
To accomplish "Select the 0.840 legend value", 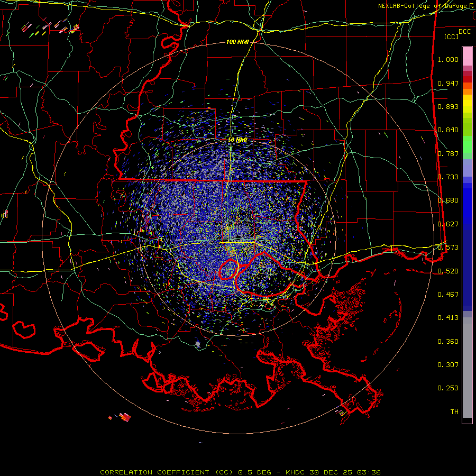I will 448,130.
